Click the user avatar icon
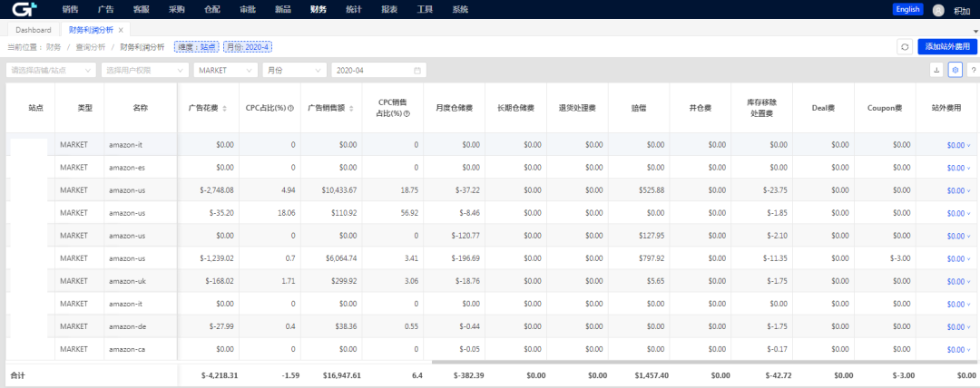Viewport: 980px width, 388px height. 938,10
